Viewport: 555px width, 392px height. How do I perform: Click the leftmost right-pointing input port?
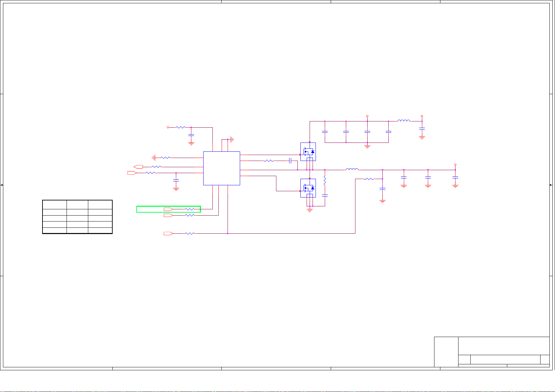(x=132, y=173)
